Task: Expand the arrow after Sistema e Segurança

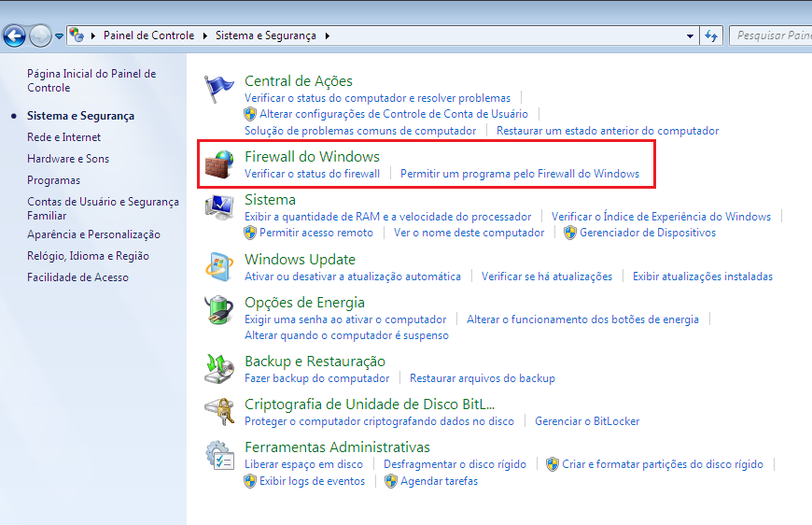Action: point(328,35)
